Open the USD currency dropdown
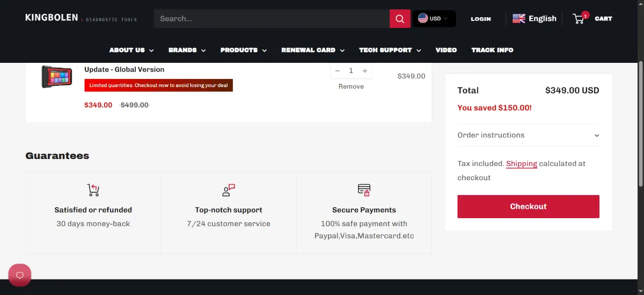The height and width of the screenshot is (295, 644). [434, 19]
